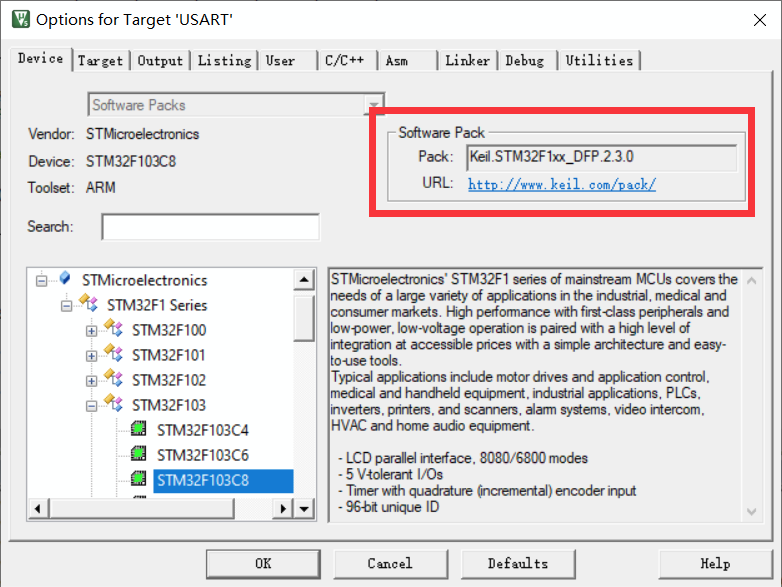Expand the STM32F101 node
The height and width of the screenshot is (587, 782).
click(91, 356)
